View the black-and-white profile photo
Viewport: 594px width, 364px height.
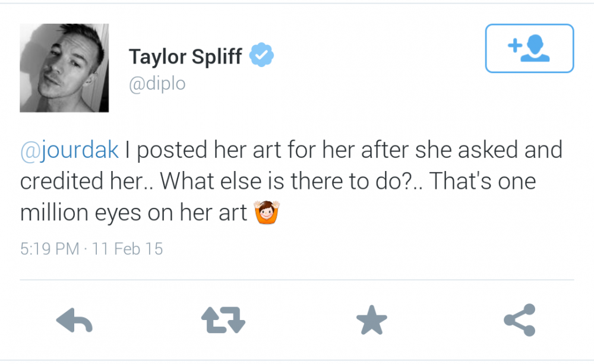coord(64,68)
